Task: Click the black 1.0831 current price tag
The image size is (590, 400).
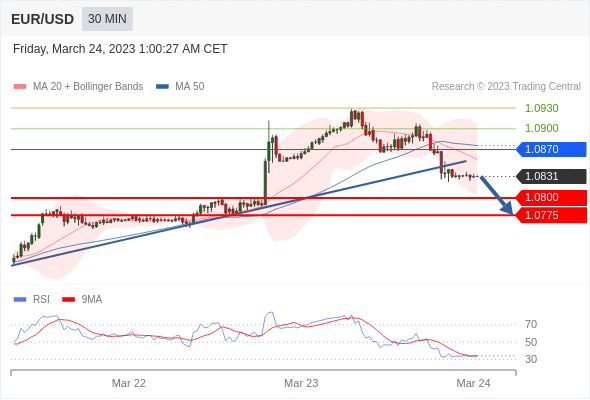Action: [x=552, y=176]
